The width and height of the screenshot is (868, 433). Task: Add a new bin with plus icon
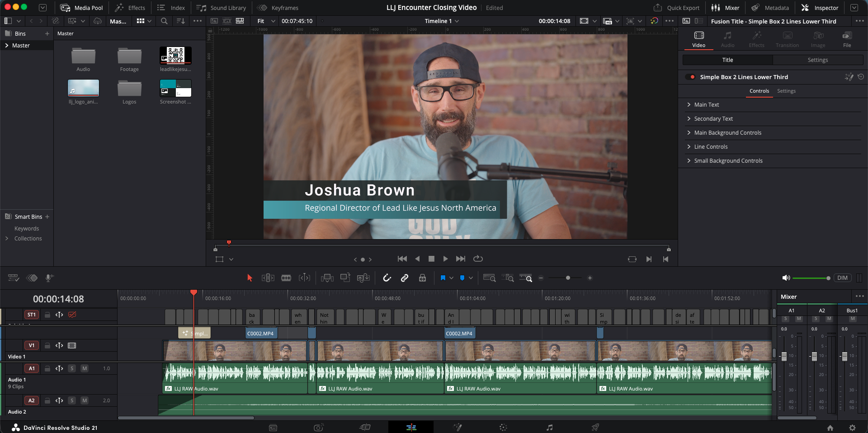tap(47, 34)
